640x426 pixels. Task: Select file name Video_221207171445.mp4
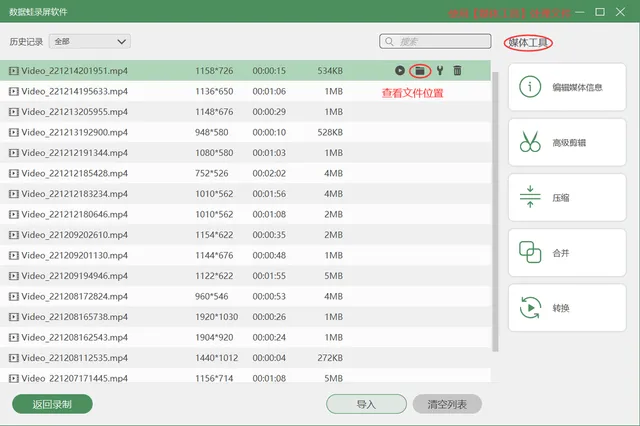coord(74,378)
